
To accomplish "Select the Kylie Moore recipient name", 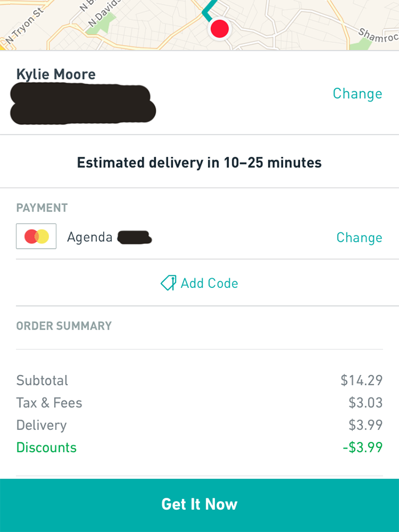I will tap(56, 74).
